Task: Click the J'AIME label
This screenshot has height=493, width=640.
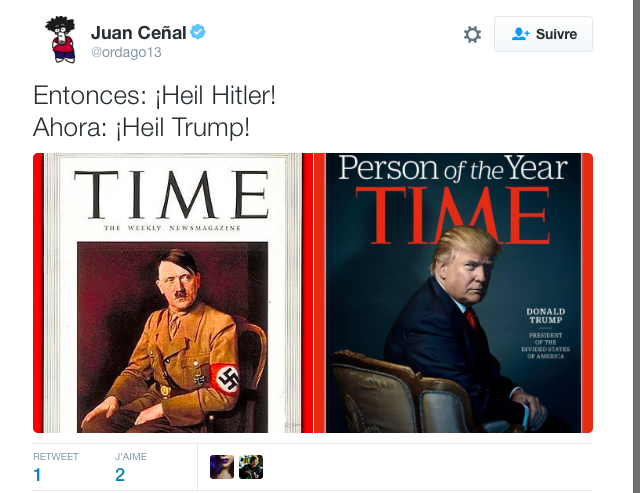Action: [131, 457]
